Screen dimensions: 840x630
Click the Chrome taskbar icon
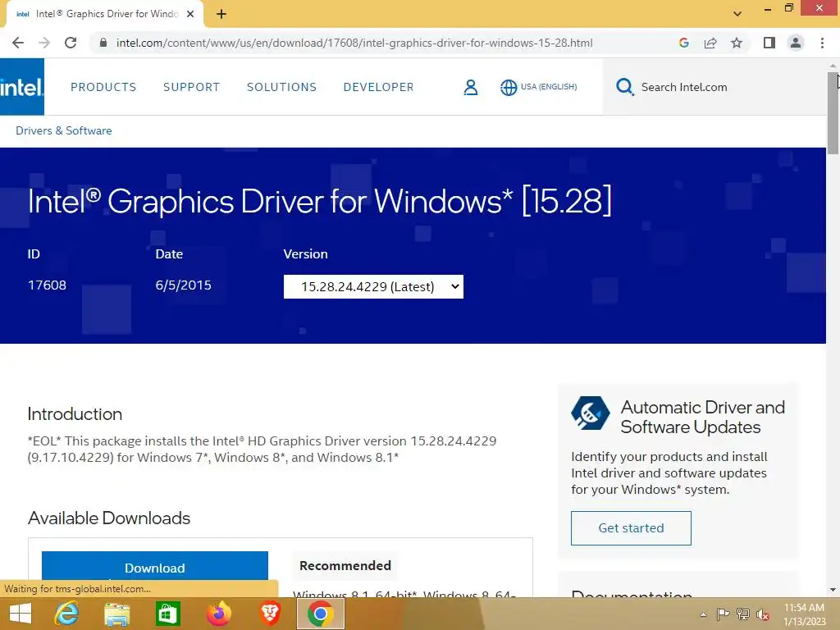tap(321, 614)
